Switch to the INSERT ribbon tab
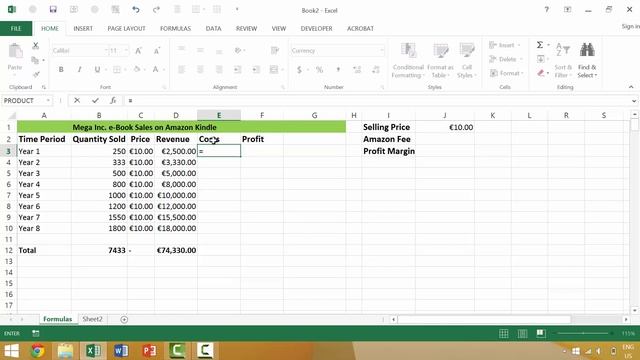 coord(83,29)
